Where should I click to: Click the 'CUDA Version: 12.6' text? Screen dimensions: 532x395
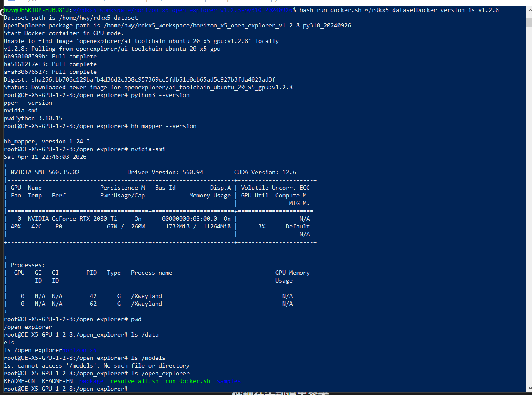coord(265,172)
